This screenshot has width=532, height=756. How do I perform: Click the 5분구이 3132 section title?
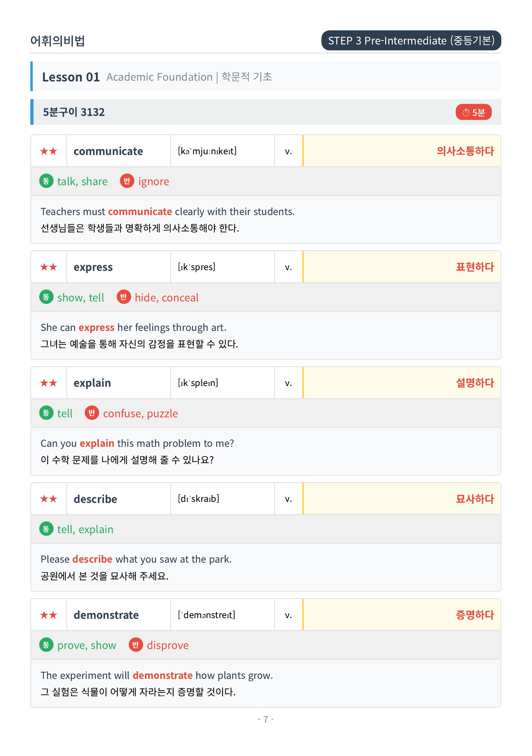(74, 112)
